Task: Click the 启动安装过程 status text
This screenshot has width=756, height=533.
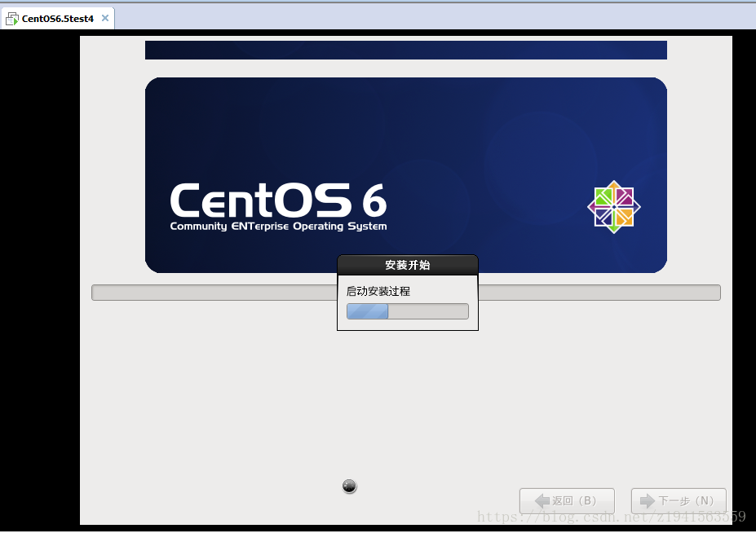Action: pos(378,291)
